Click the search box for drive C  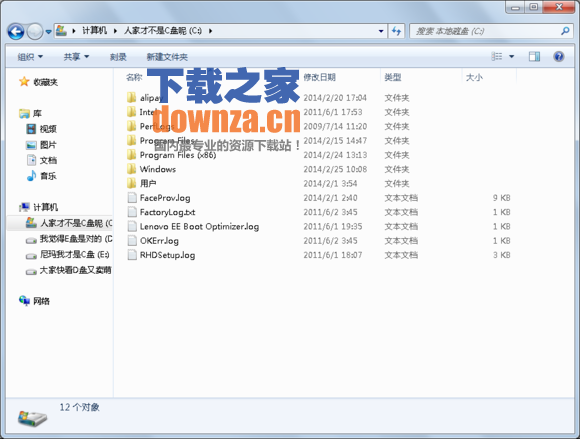click(x=485, y=31)
